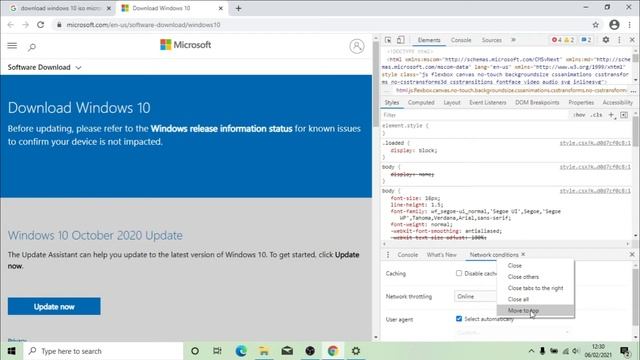Bookmark page with the star icon
This screenshot has width=640, height=360.
(596, 25)
